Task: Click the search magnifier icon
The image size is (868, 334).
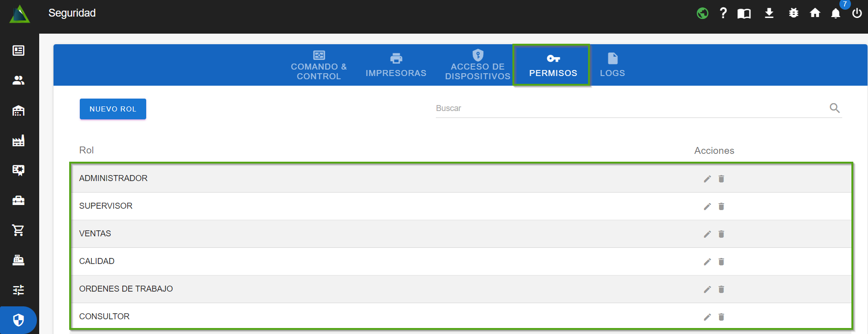Action: [834, 108]
